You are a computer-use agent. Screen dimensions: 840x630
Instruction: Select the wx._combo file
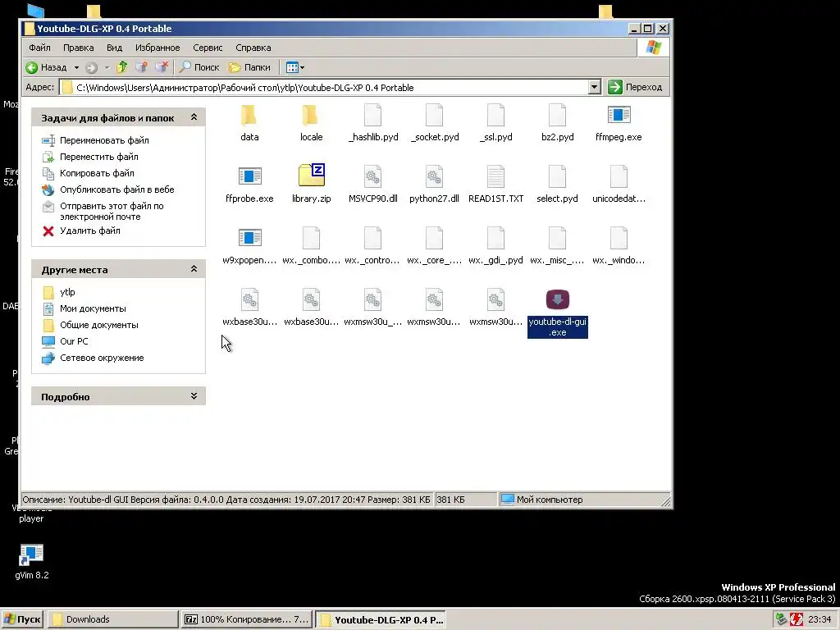coord(311,246)
